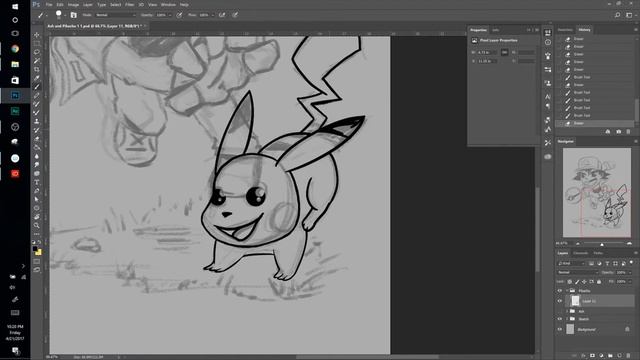Toggle lock all padlock icon in Layers panel

(599, 282)
